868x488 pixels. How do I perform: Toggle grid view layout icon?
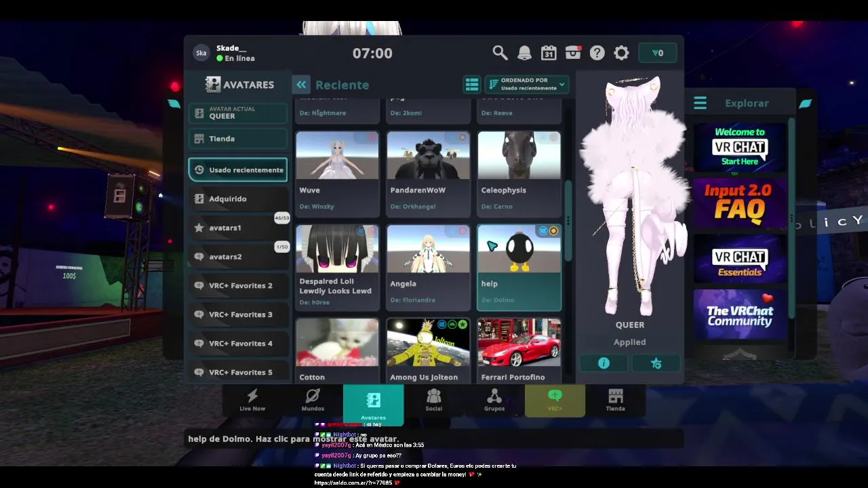coord(471,85)
